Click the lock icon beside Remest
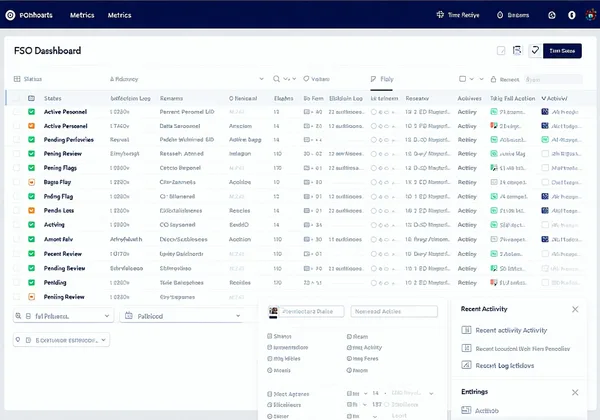Image resolution: width=600 pixels, height=420 pixels. click(x=493, y=79)
